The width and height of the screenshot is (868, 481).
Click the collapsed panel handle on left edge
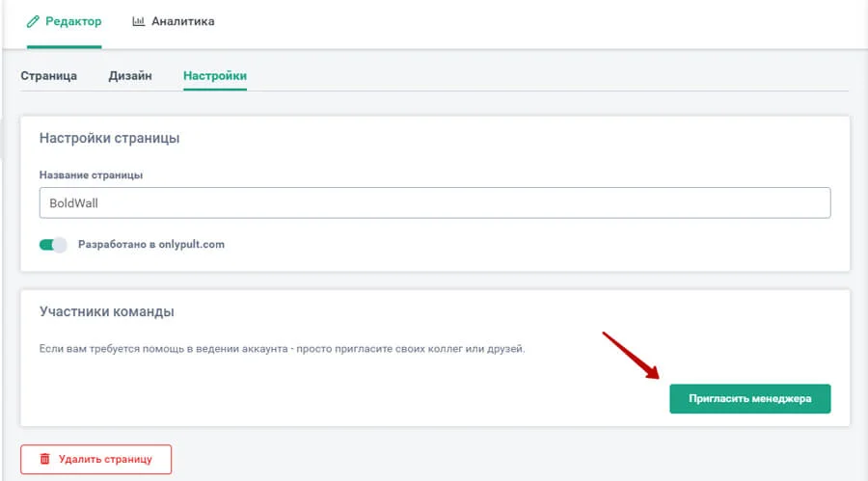(3, 135)
